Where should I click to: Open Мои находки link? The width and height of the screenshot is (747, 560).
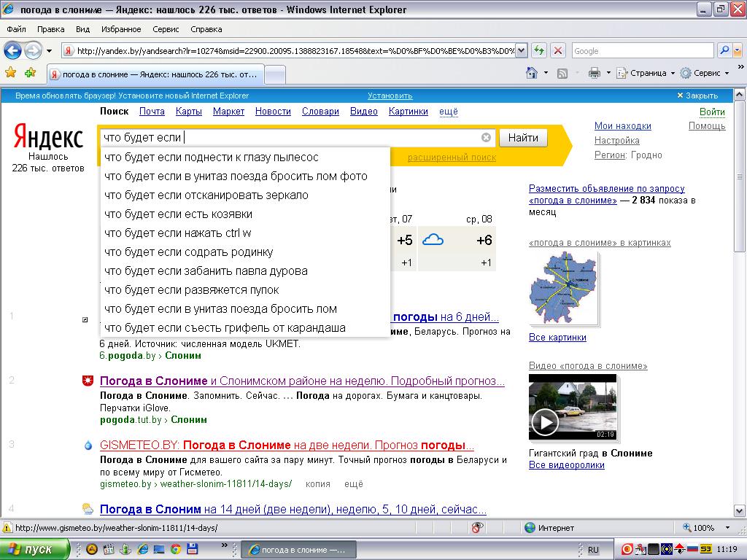623,126
